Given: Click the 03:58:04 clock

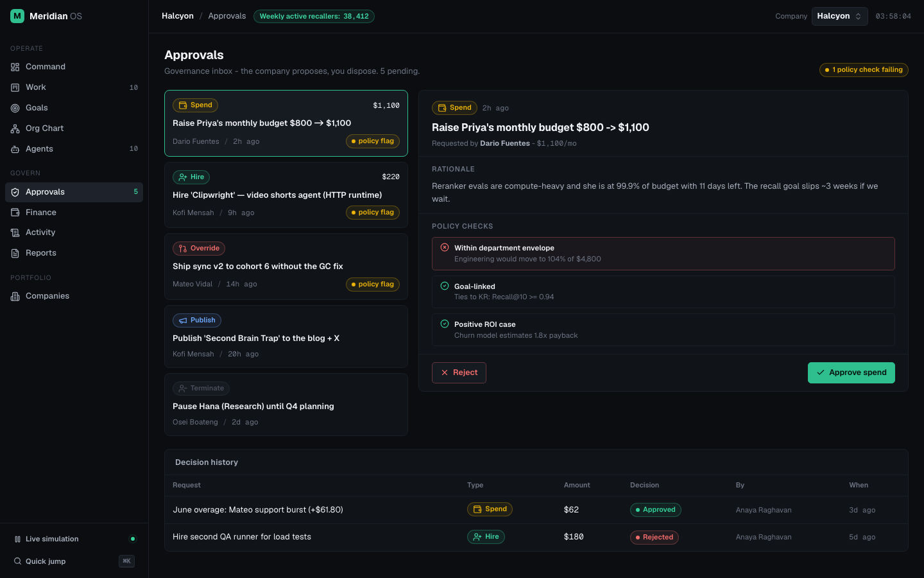Looking at the screenshot, I should [x=893, y=16].
